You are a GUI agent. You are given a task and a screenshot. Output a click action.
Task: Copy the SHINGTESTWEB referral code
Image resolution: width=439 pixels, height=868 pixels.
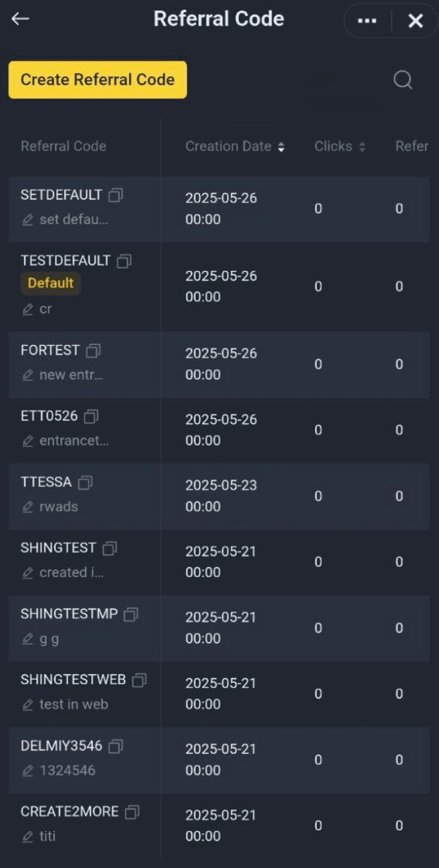point(139,680)
